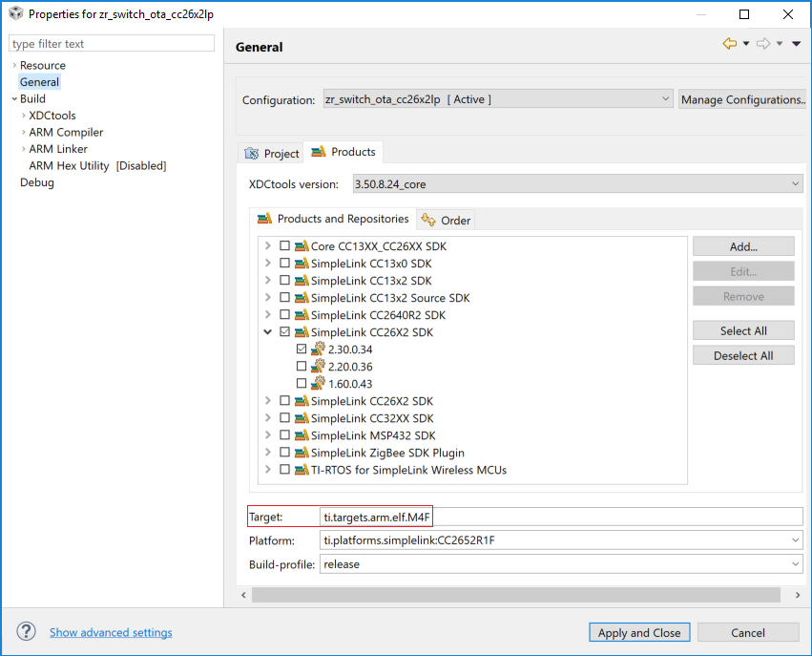Screen dimensions: 812x656
Task: Click the type filter text field
Action: 112,44
